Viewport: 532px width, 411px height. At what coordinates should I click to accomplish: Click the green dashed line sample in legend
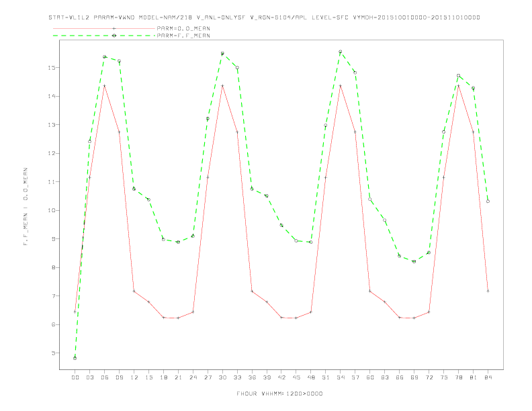pyautogui.click(x=104, y=36)
